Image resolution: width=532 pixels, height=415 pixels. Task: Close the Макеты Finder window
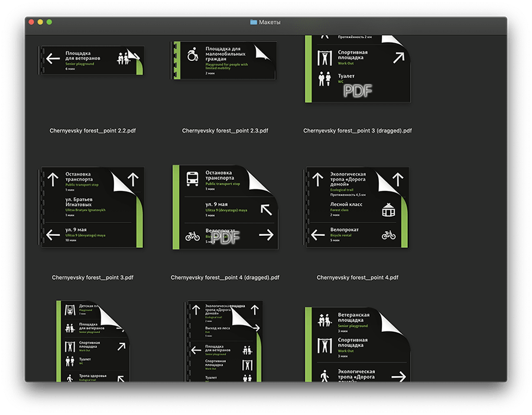[x=31, y=22]
